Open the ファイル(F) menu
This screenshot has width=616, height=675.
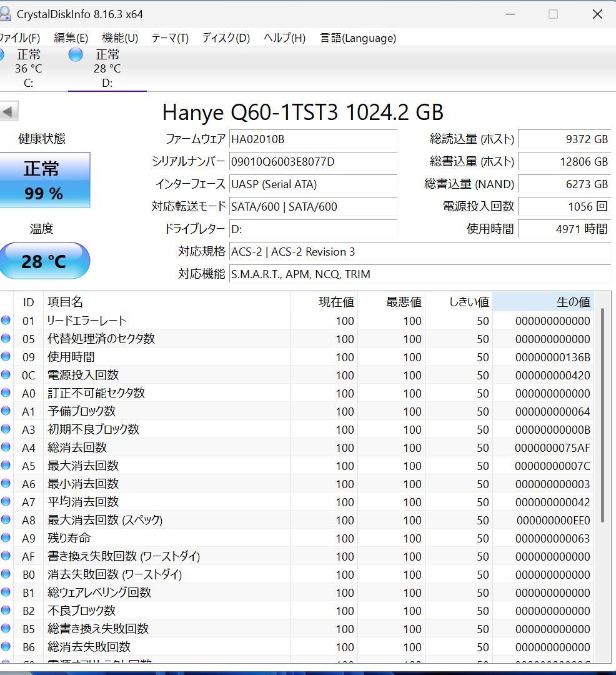[21, 38]
